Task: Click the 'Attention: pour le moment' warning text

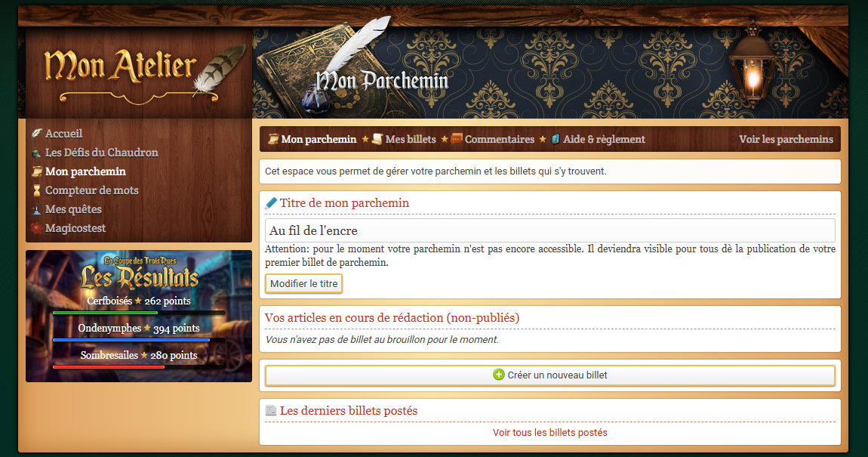Action: pos(549,256)
